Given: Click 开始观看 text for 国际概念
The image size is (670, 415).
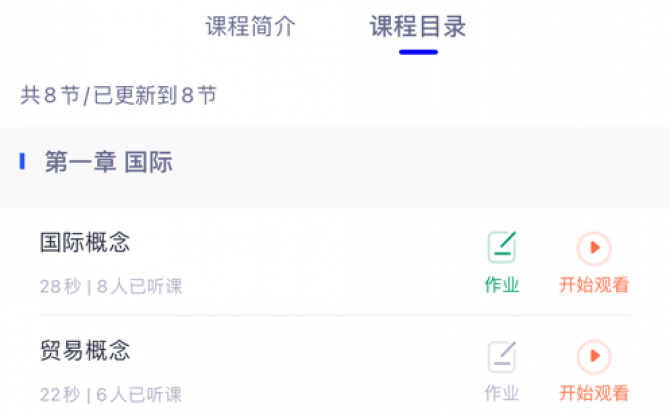Looking at the screenshot, I should [594, 285].
